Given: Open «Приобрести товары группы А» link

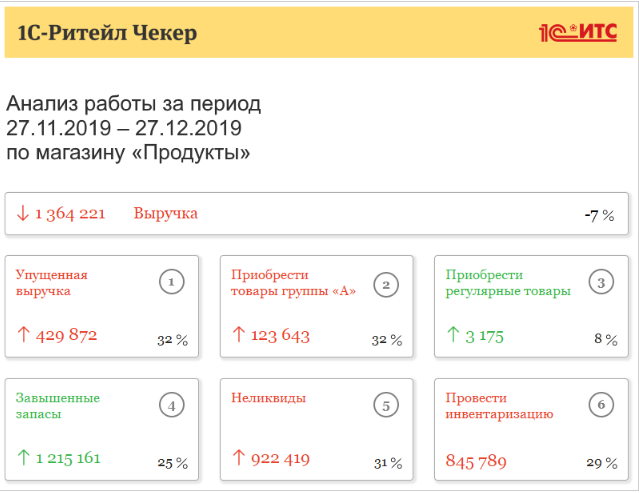Looking at the screenshot, I should tap(292, 283).
